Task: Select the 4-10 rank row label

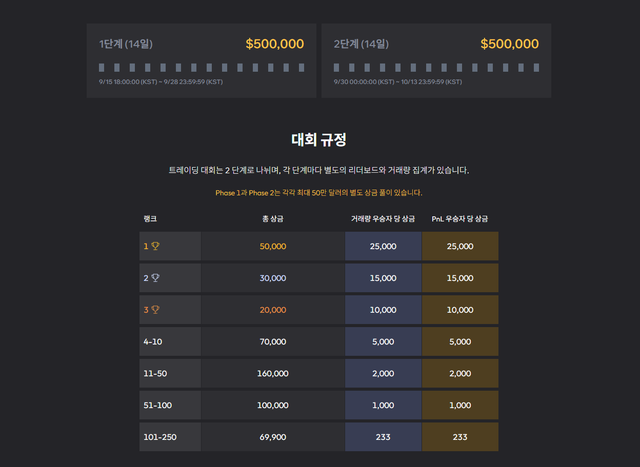Action: coord(153,342)
